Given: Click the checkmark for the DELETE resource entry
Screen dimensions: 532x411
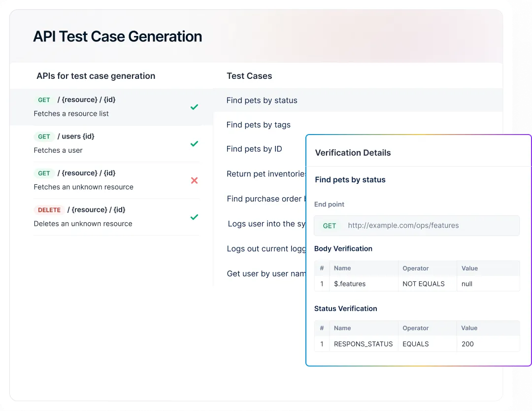Looking at the screenshot, I should [x=194, y=217].
